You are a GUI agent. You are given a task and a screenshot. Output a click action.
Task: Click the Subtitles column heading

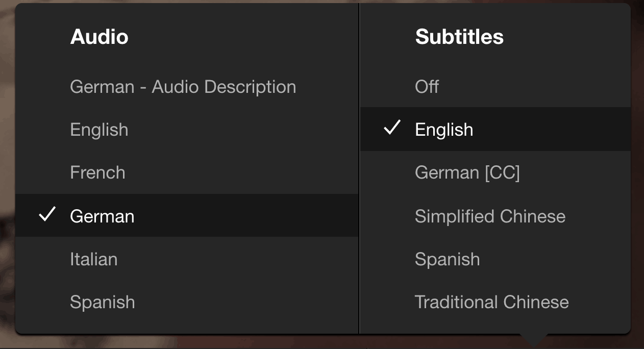pos(459,37)
